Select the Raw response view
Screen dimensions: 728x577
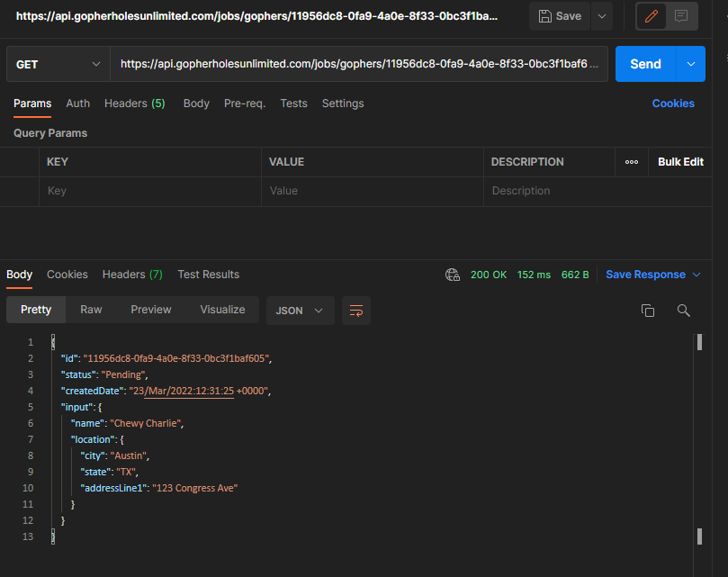coord(91,310)
